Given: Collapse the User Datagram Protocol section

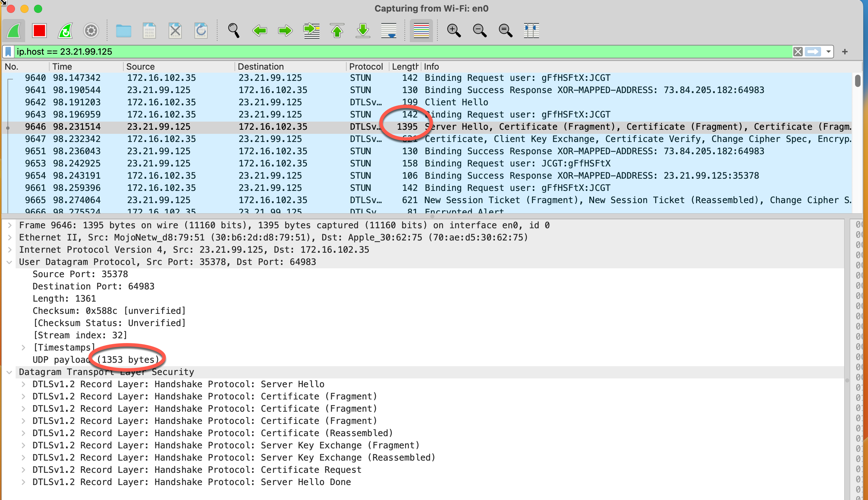Looking at the screenshot, I should point(8,262).
